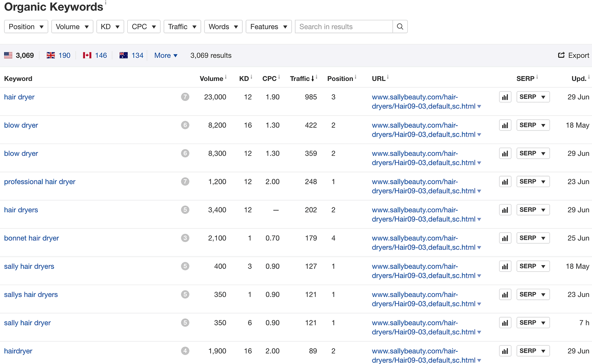Sort by Traffic column header

302,78
